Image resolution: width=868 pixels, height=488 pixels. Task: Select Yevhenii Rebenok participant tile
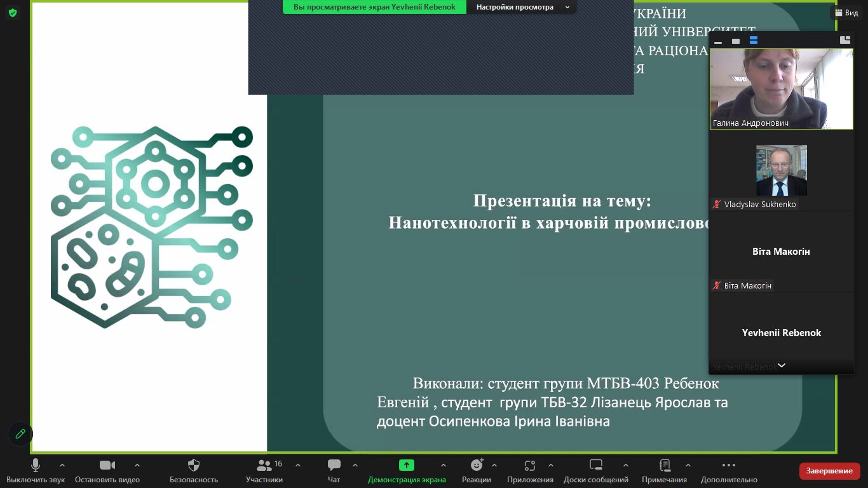click(x=781, y=333)
